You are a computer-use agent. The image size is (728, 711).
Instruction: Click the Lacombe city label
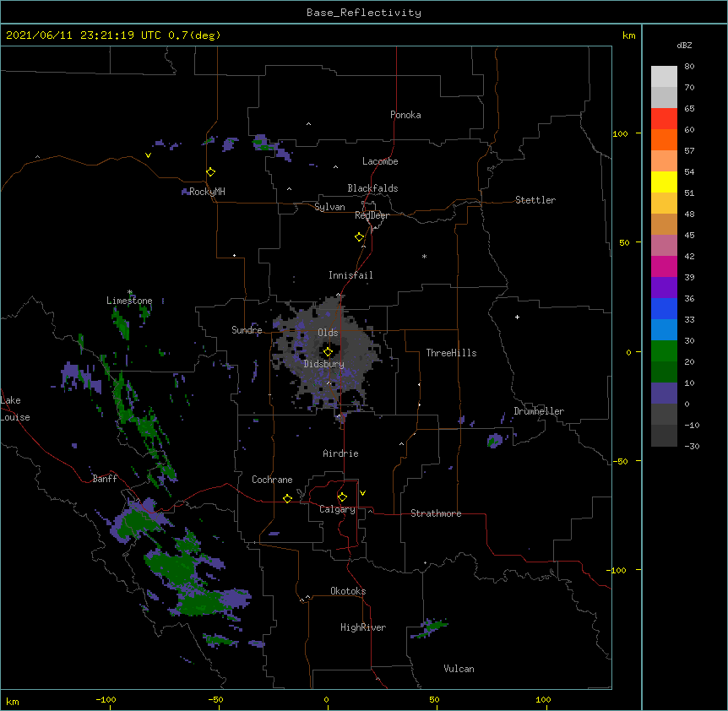pyautogui.click(x=380, y=161)
